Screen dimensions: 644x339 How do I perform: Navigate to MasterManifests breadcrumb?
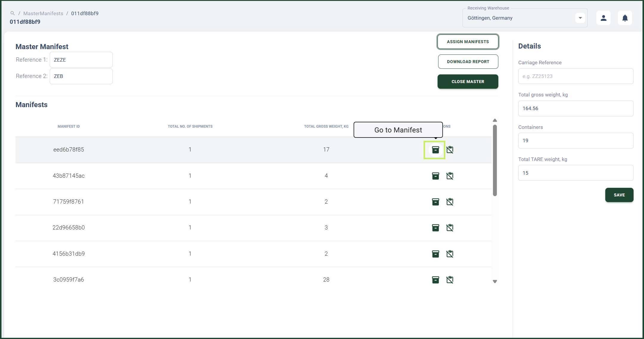tap(43, 13)
